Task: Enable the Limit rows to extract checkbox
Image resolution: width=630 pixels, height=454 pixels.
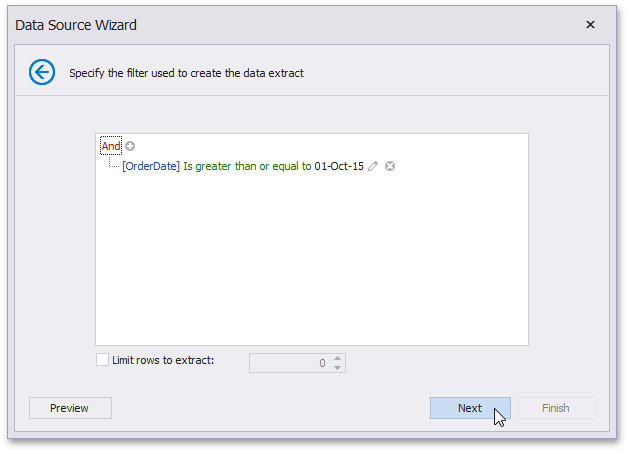Action: [102, 360]
